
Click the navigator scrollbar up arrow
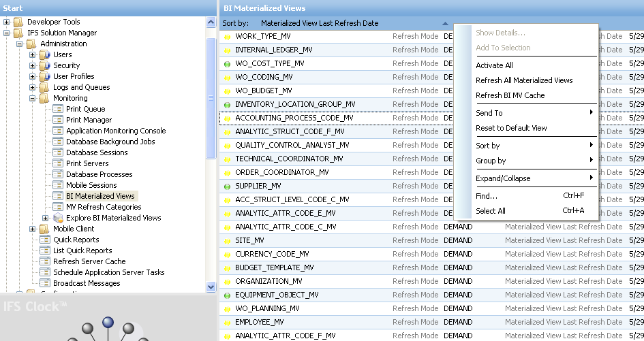[211, 22]
